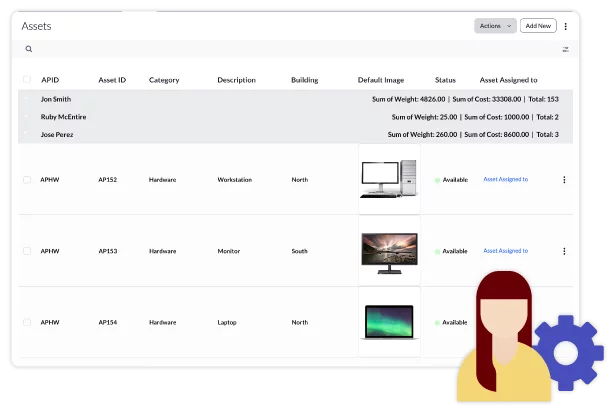Click Jose Perez's Sum of Cost summary

pyautogui.click(x=497, y=135)
